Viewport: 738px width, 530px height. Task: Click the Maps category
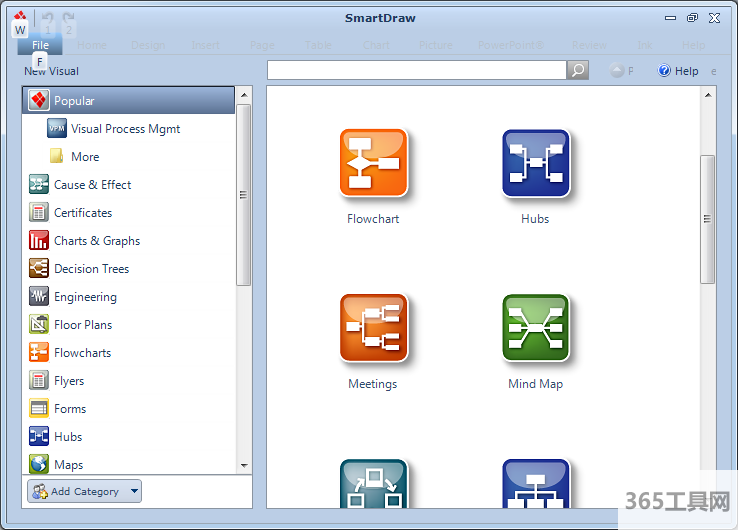coord(68,465)
